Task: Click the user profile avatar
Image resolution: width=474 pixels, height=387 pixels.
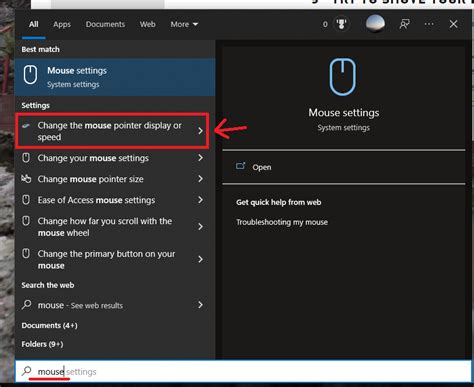Action: coord(375,24)
